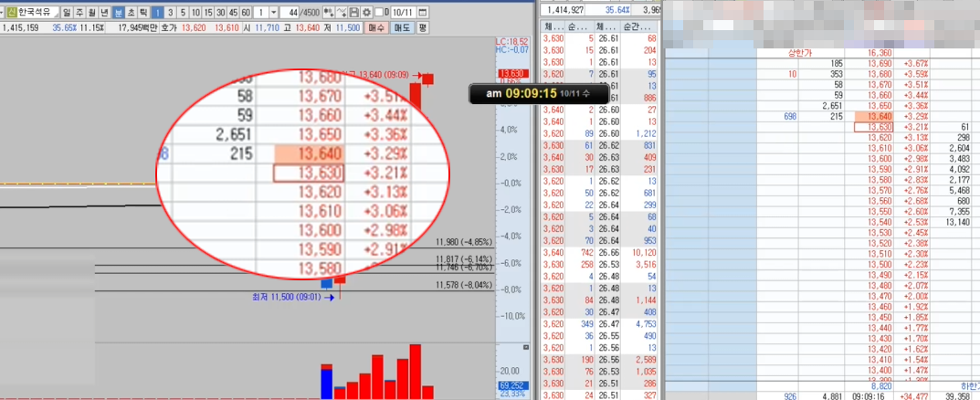The height and width of the screenshot is (400, 980).
Task: Click the +34,477 value in order book footer
Action: click(x=912, y=395)
